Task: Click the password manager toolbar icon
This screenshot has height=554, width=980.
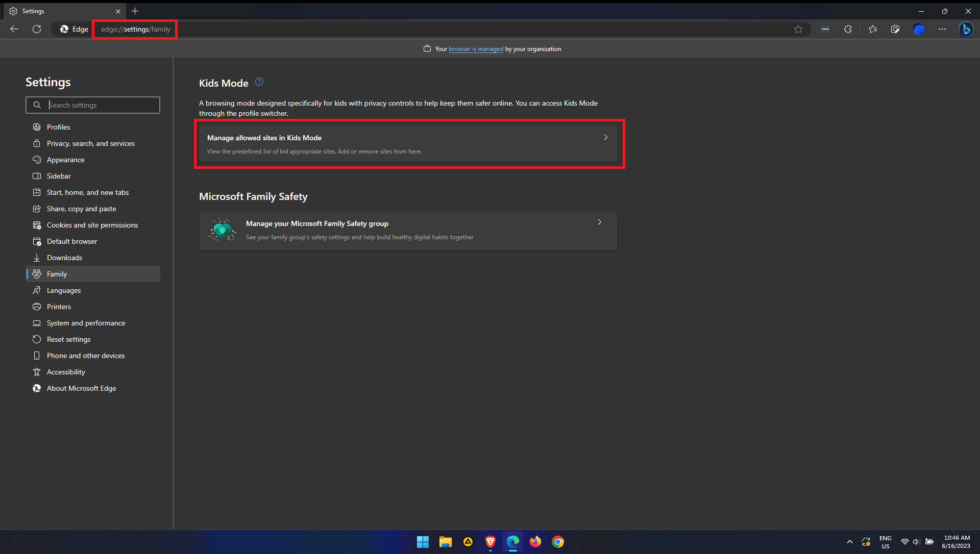Action: tap(825, 29)
